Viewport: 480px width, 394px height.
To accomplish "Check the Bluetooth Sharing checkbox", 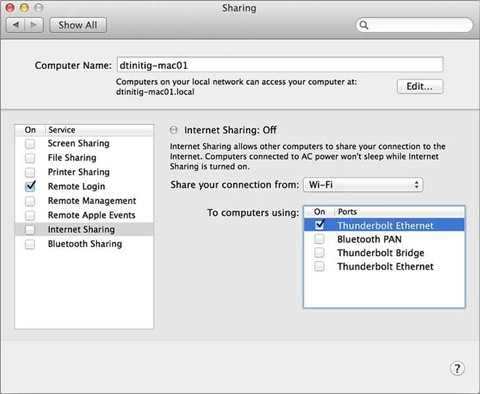I will tap(30, 244).
